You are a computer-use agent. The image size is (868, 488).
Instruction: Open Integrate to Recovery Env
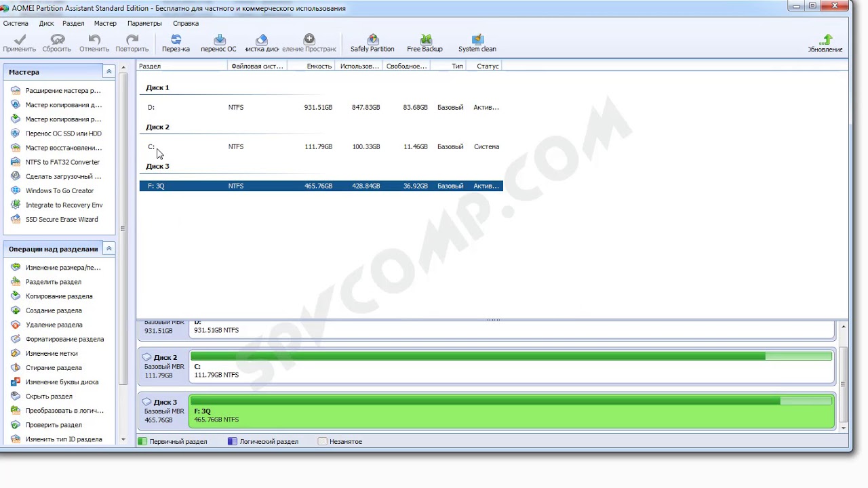pos(57,205)
